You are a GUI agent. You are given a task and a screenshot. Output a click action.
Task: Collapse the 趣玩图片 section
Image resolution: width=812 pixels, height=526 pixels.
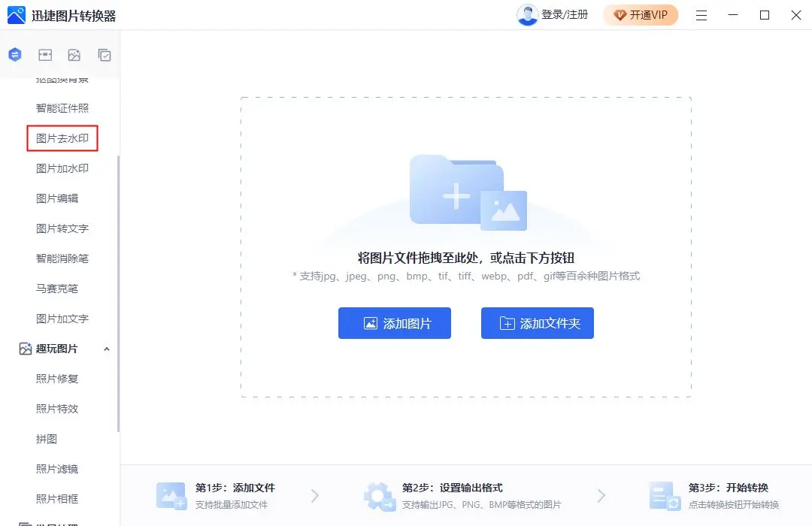pos(107,348)
